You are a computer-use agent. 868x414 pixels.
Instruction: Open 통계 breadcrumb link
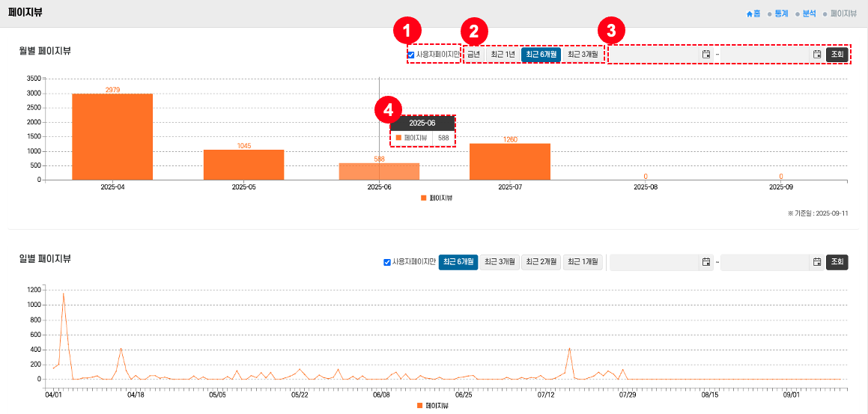781,13
